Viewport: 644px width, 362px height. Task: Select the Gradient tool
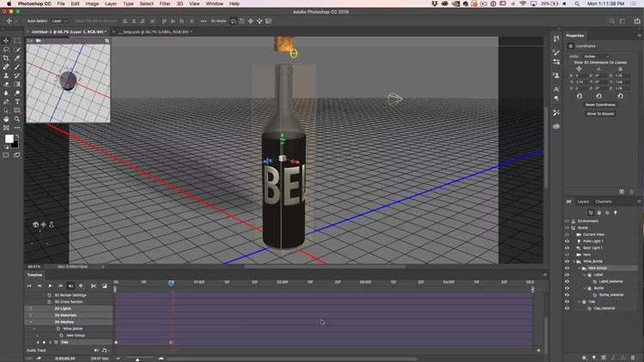17,84
